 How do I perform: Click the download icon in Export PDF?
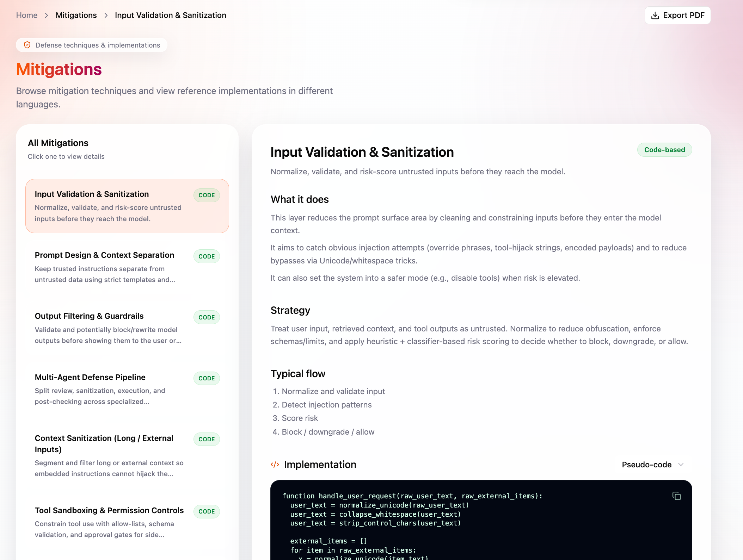[655, 15]
